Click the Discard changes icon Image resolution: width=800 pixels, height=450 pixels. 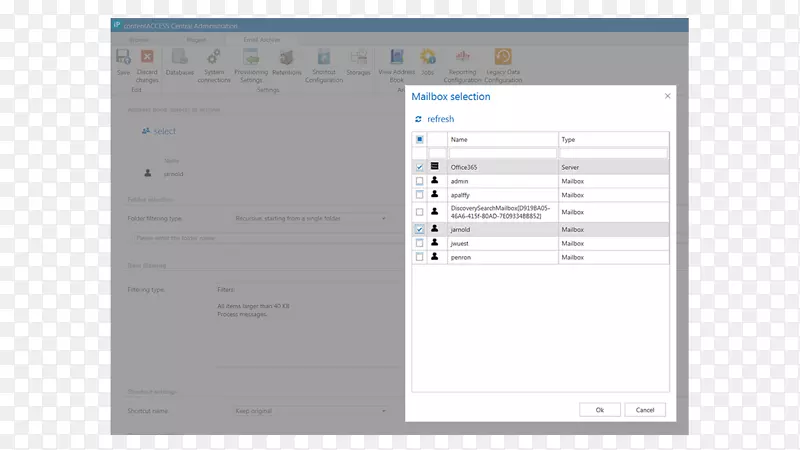click(147, 57)
